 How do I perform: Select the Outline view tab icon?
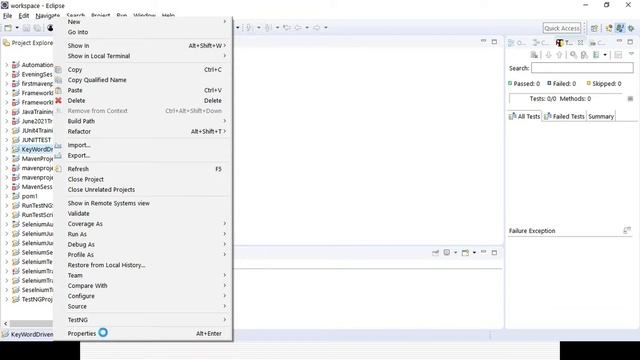point(511,43)
